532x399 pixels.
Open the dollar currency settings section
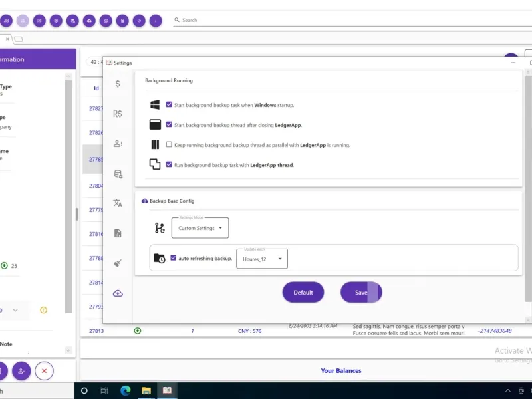point(118,84)
